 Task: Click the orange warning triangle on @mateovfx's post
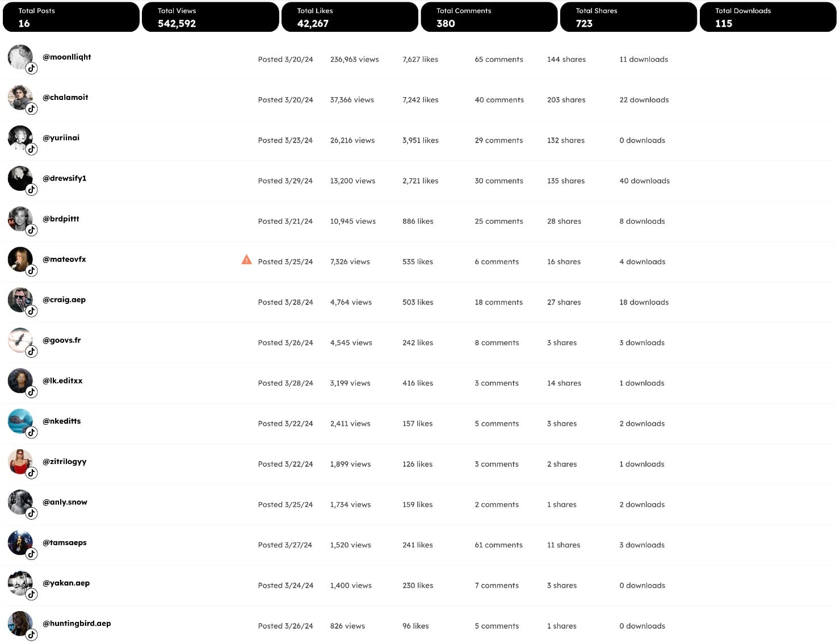point(246,260)
